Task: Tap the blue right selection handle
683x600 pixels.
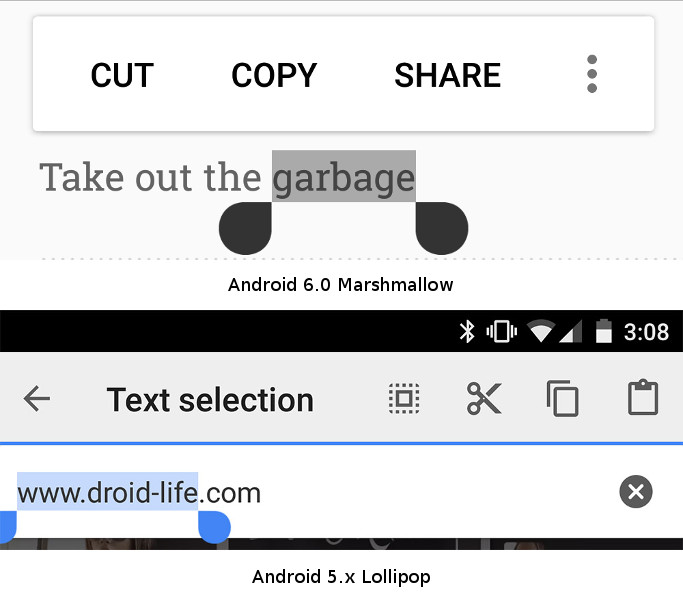Action: click(x=214, y=527)
